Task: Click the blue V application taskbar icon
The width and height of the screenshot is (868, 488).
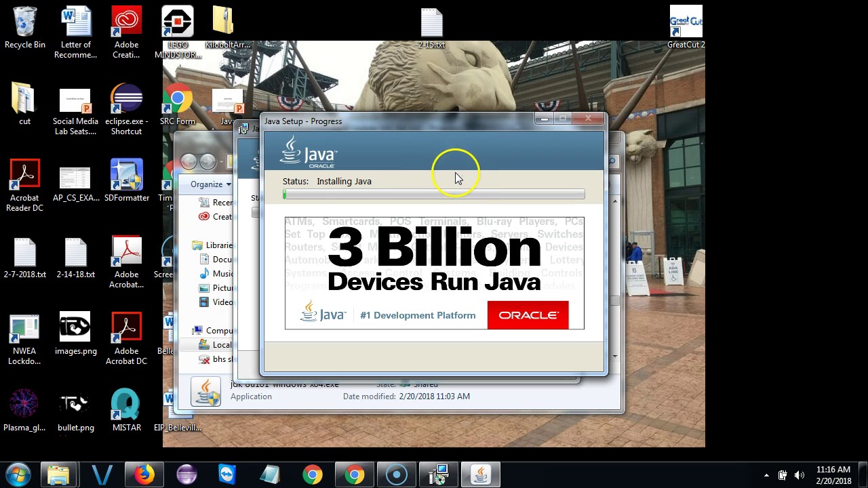Action: pyautogui.click(x=102, y=474)
